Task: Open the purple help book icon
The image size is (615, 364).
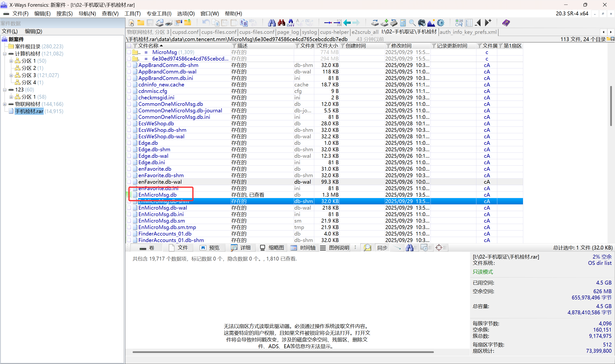Action: coord(506,23)
